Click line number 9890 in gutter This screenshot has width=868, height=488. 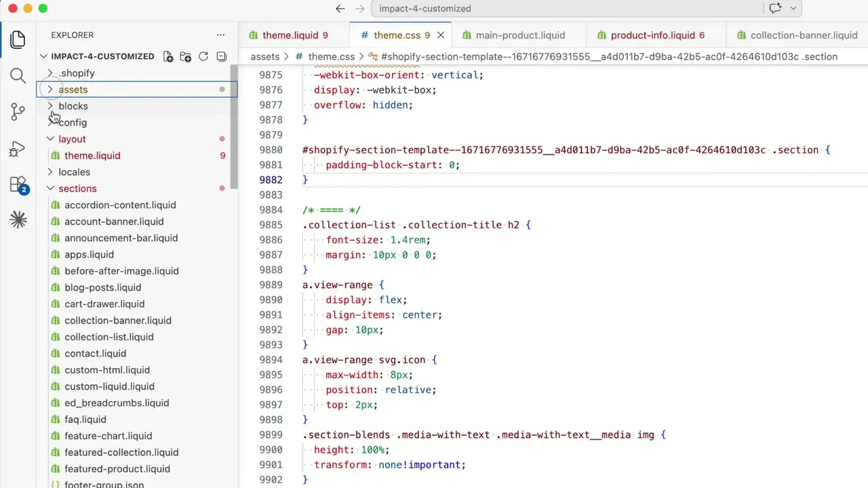271,300
